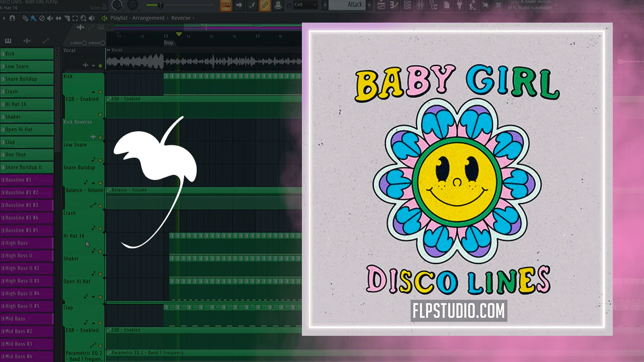Open the playlist menu arrow beside magnet

point(5,18)
